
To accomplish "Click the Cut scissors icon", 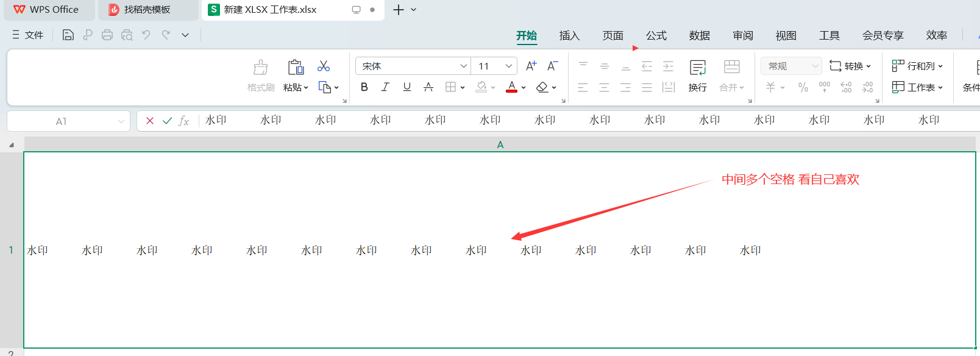I will coord(324,66).
